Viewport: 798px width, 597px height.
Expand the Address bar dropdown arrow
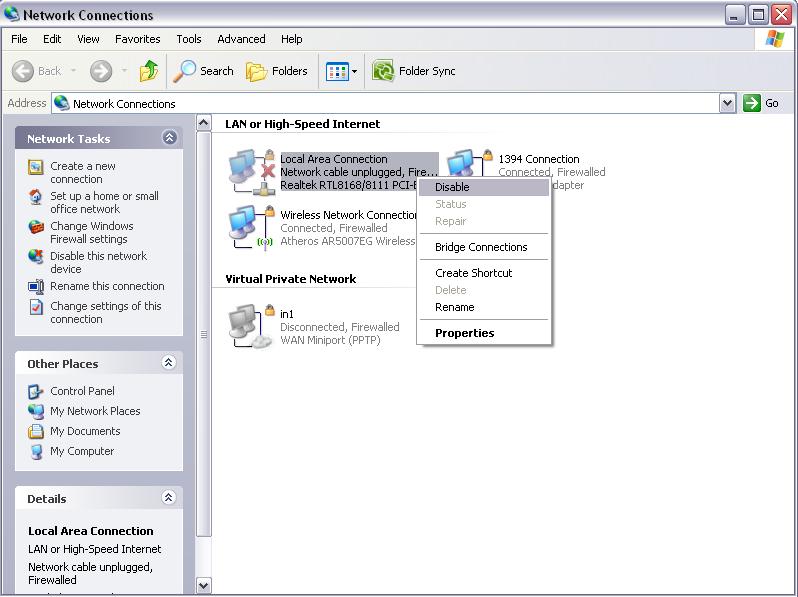point(727,103)
